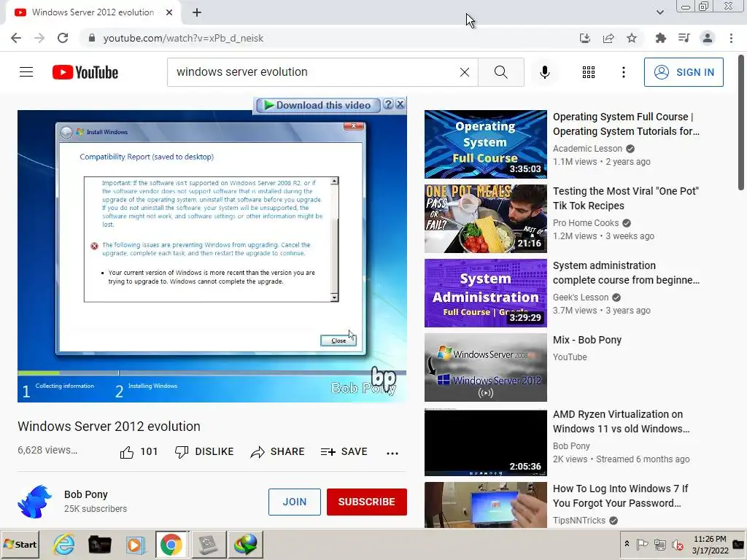Open System administration complete course title
Viewport: 747px width, 560px height.
click(x=626, y=273)
